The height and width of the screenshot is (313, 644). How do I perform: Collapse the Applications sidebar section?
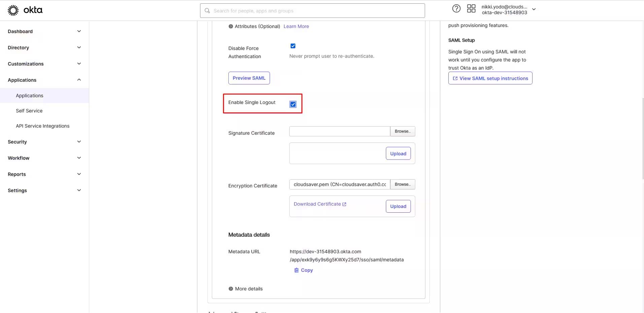coord(79,80)
